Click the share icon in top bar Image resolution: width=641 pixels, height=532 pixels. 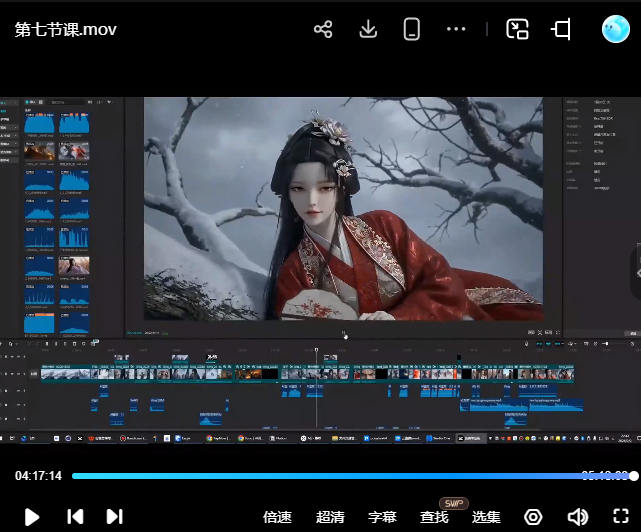(x=323, y=29)
